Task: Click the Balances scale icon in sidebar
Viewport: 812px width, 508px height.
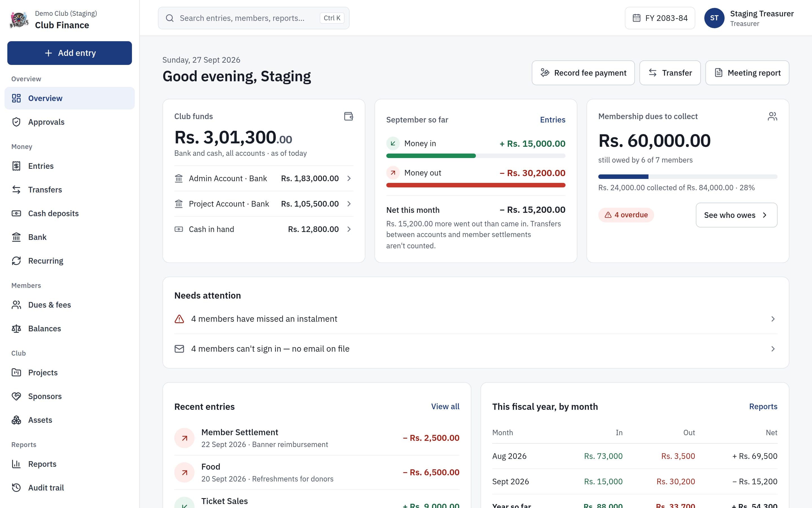Action: point(16,329)
